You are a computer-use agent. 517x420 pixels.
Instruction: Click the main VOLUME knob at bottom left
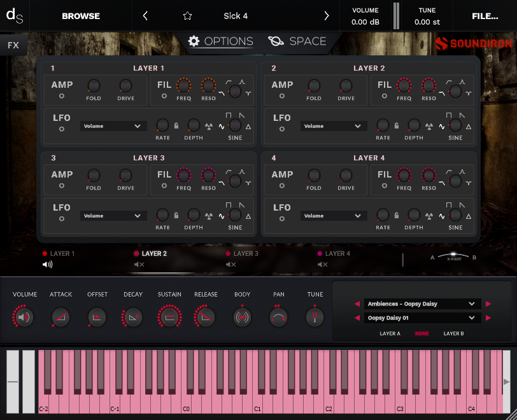pos(24,317)
